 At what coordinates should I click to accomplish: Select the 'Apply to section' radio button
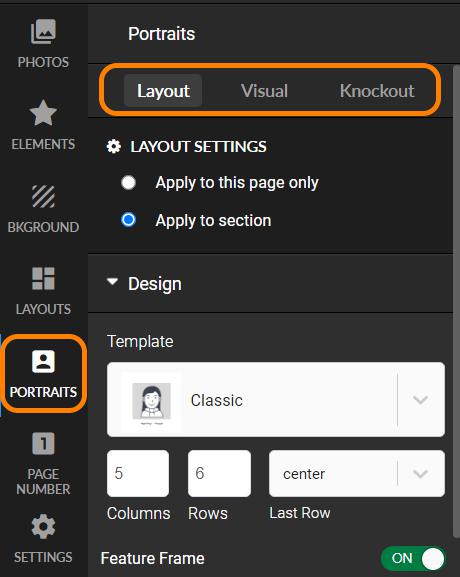click(x=128, y=220)
